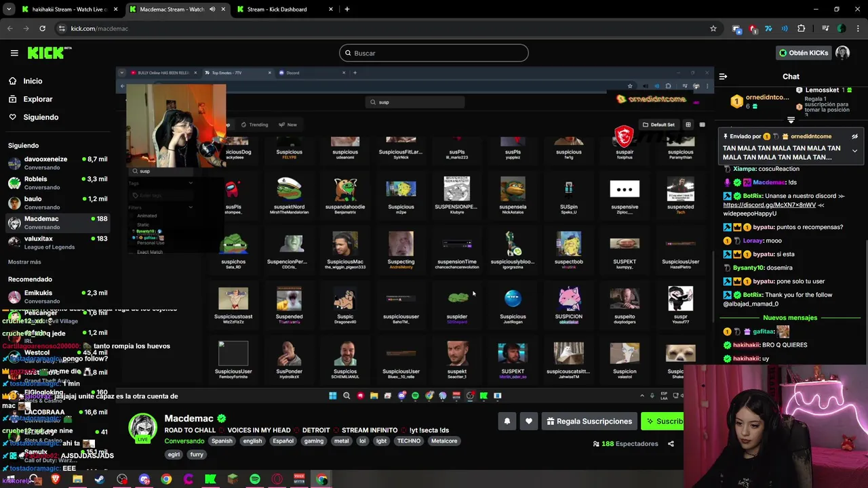This screenshot has height=488, width=868.
Task: Select the Spanish tag
Action: click(x=222, y=441)
